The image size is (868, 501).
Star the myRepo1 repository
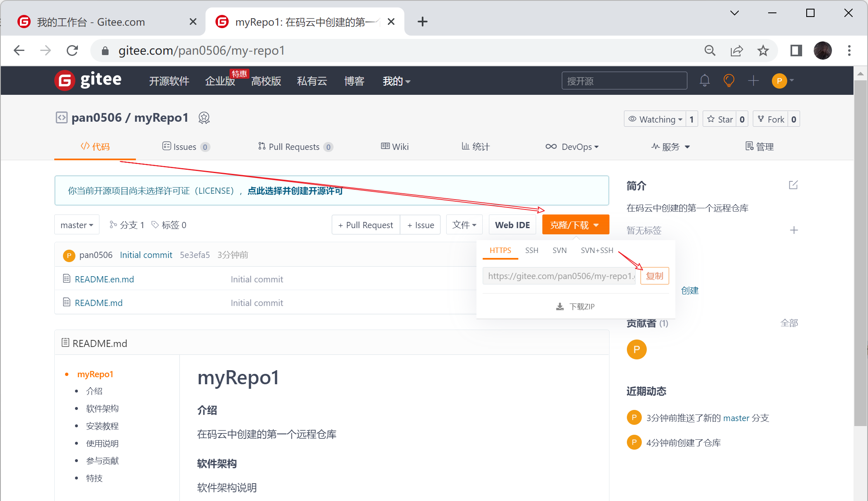point(720,119)
